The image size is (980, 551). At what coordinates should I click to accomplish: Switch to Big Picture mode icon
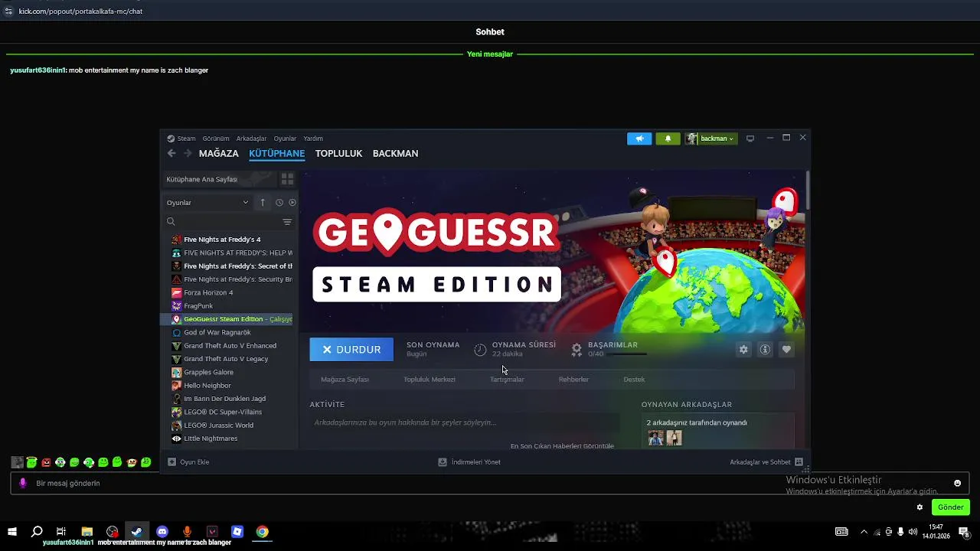(750, 139)
